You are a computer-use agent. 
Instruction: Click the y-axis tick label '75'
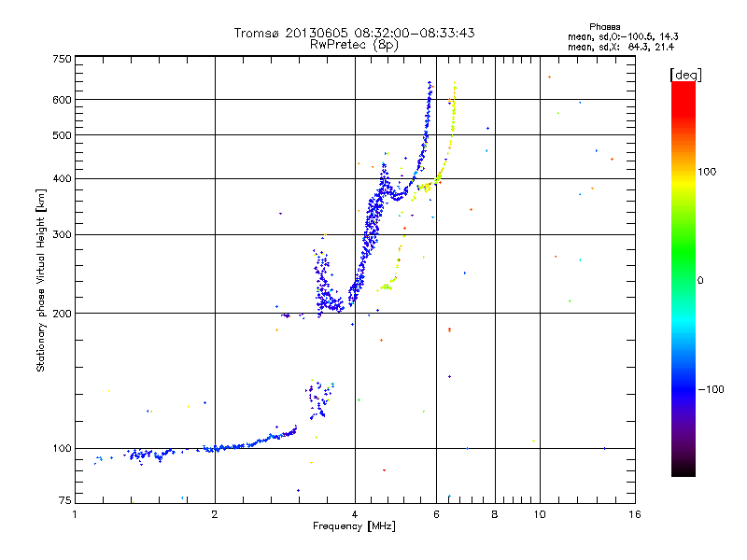click(65, 500)
